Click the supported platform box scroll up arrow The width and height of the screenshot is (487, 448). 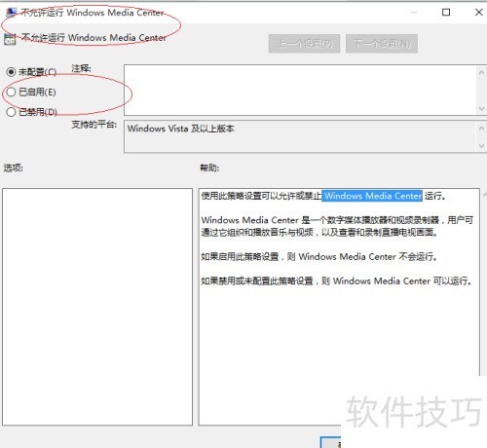click(x=481, y=129)
